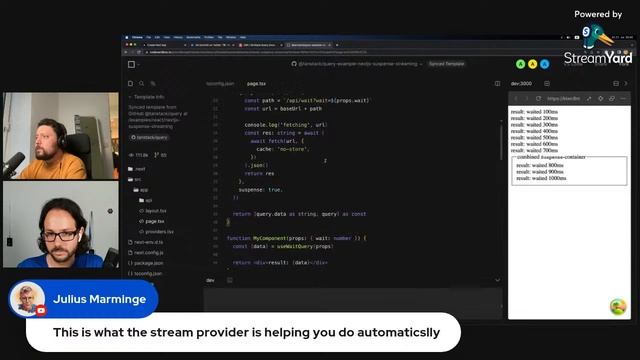The height and width of the screenshot is (360, 640).
Task: Collapse the Template Info section
Action: [x=146, y=97]
